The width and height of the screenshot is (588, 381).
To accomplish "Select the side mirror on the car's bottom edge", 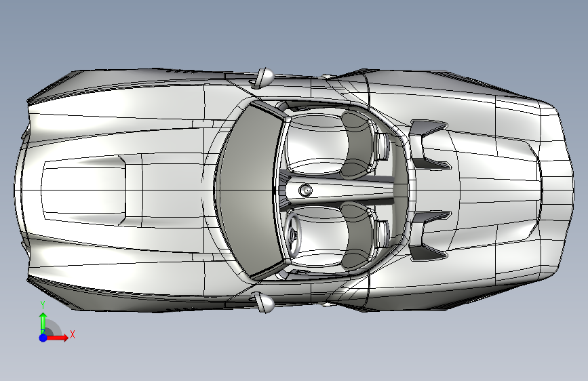I will 264,302.
